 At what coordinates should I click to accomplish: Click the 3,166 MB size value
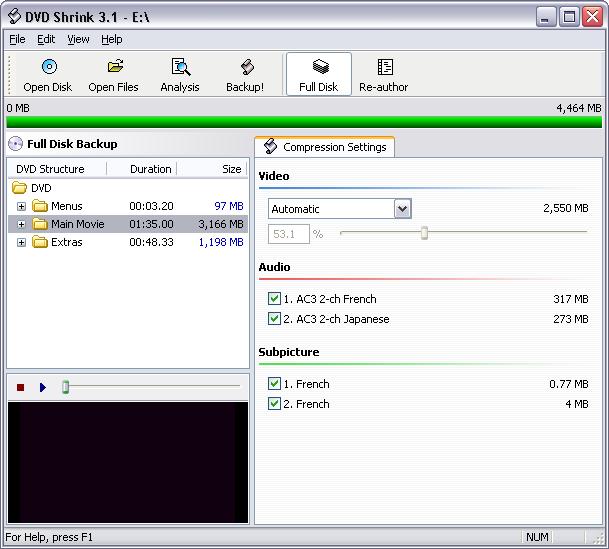click(221, 224)
